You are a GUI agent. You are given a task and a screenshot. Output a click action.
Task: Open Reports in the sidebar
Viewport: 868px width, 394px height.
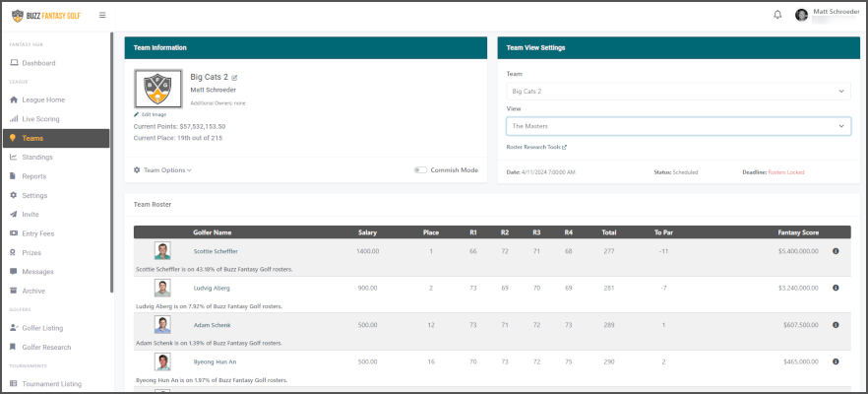(33, 176)
